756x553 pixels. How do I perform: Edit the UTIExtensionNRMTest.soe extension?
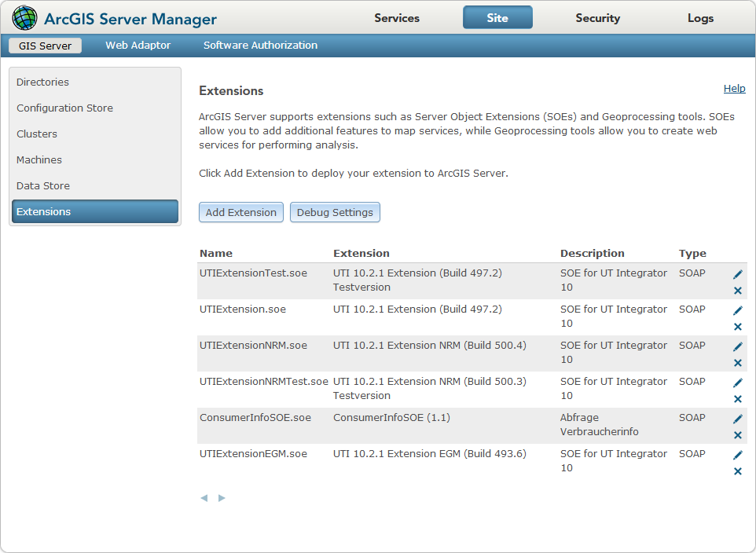(738, 383)
